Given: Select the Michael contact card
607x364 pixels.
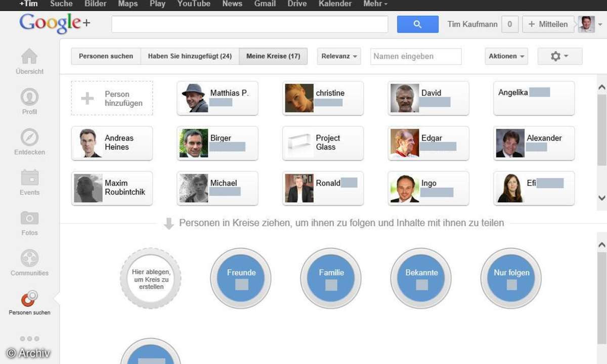Looking at the screenshot, I should [x=218, y=188].
